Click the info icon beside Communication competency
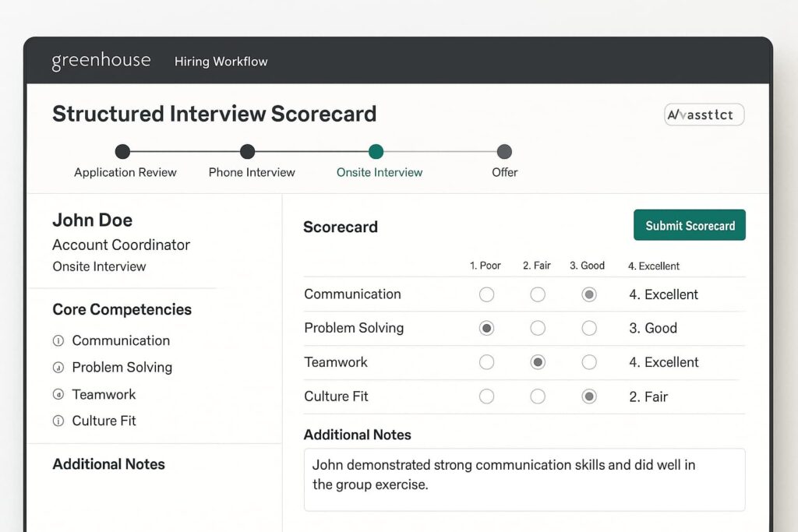Screen dimensions: 798x532 pos(58,340)
